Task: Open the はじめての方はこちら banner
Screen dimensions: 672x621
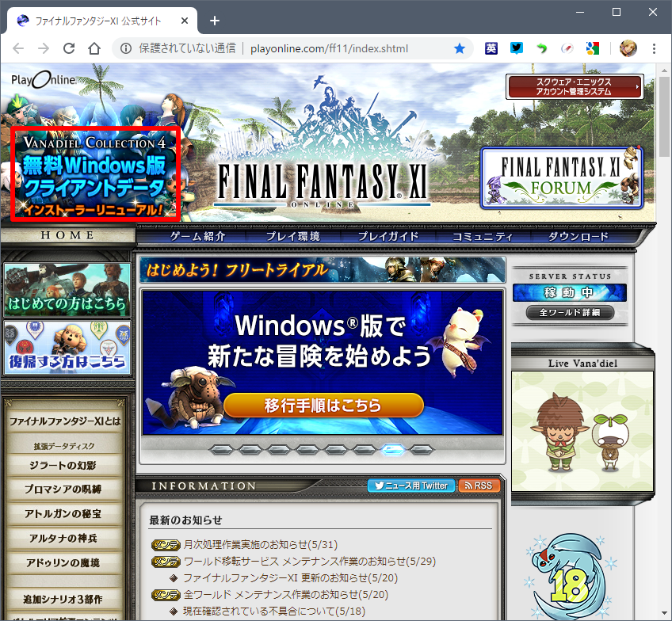Action: point(67,290)
